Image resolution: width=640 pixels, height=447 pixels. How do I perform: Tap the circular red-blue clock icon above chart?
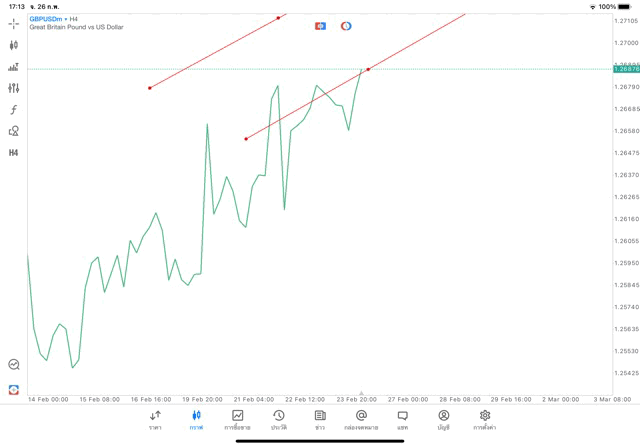(x=346, y=26)
